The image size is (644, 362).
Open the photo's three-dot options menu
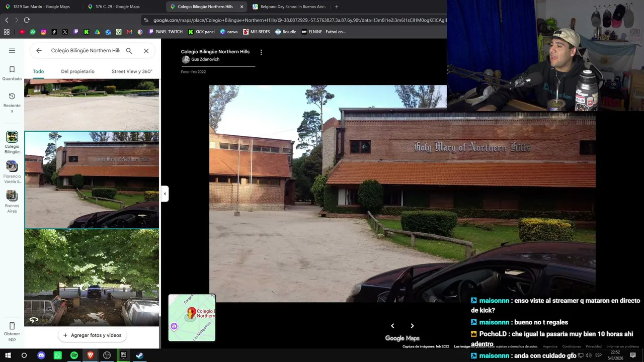point(261,52)
